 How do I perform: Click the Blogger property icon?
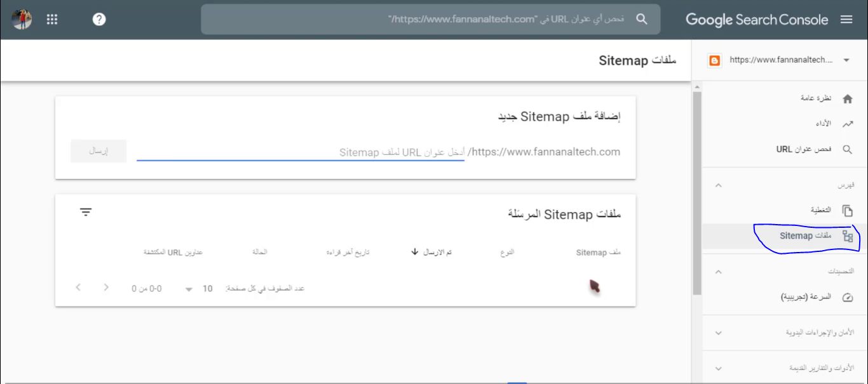[715, 60]
